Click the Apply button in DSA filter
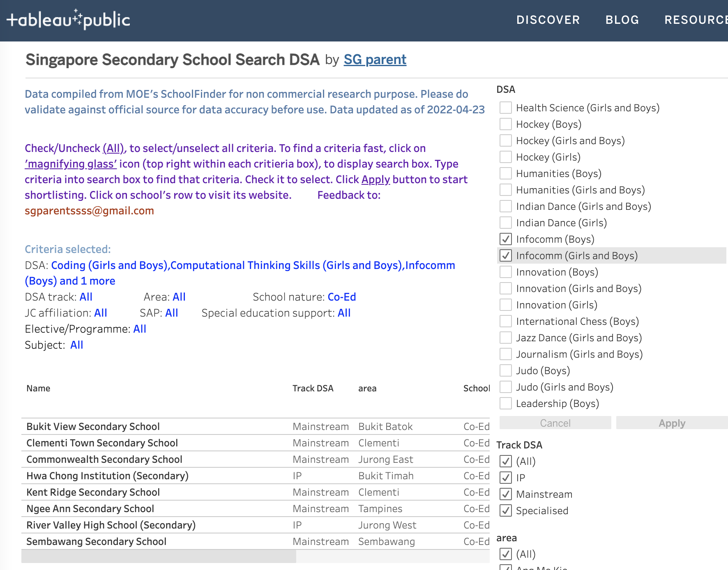 672,423
